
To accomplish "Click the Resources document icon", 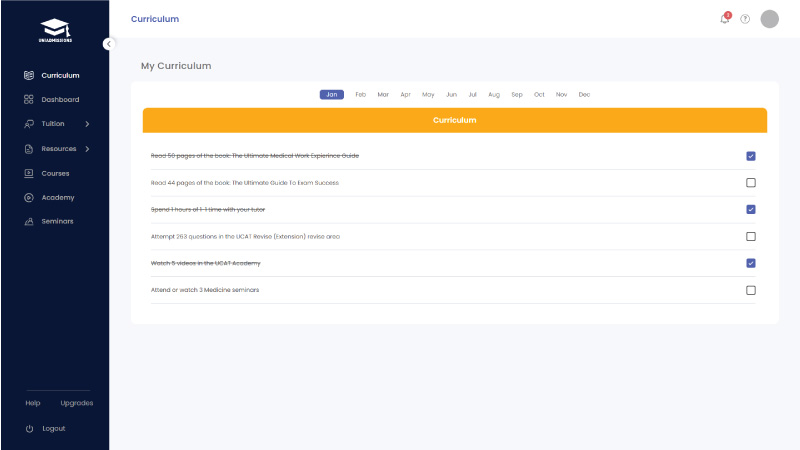I will point(29,149).
